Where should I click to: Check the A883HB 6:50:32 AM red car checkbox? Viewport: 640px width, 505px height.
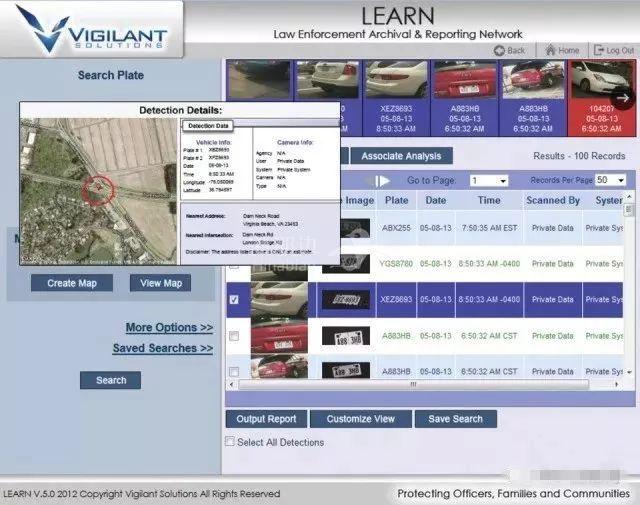[x=234, y=336]
